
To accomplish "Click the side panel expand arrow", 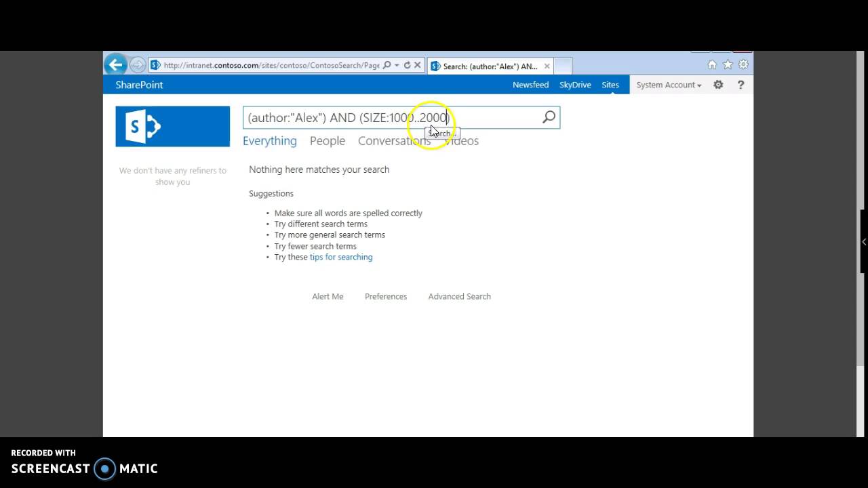I will point(864,241).
